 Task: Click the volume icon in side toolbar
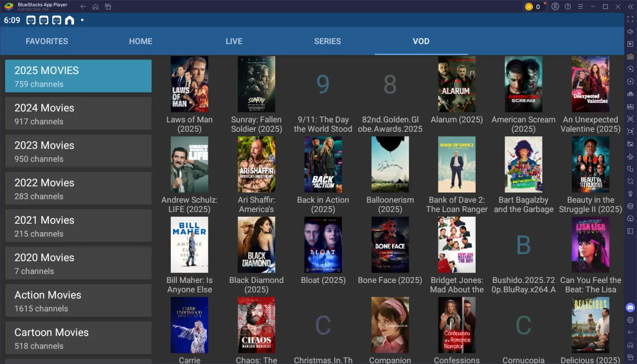point(631,31)
